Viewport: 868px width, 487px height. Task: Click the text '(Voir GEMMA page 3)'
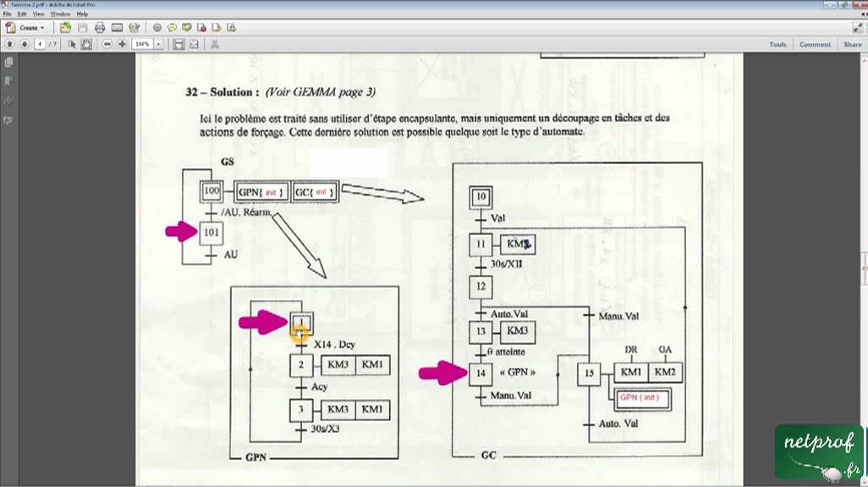pos(320,92)
